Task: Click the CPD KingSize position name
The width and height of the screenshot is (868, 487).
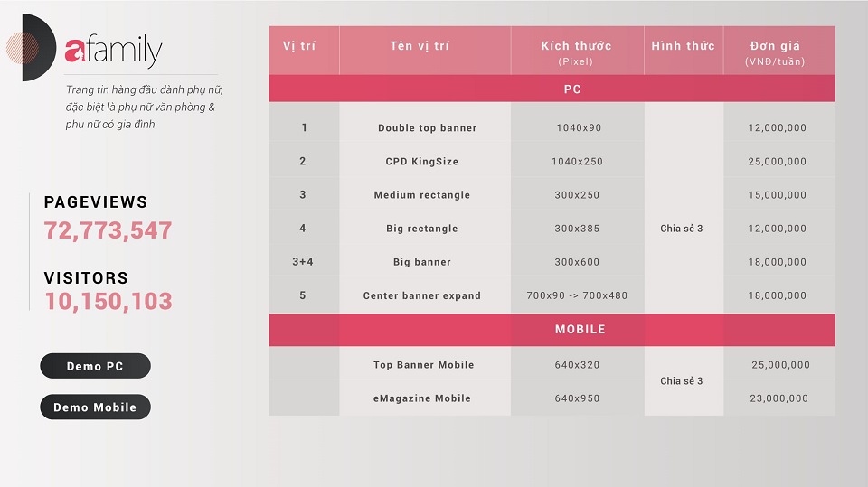Action: [x=421, y=162]
